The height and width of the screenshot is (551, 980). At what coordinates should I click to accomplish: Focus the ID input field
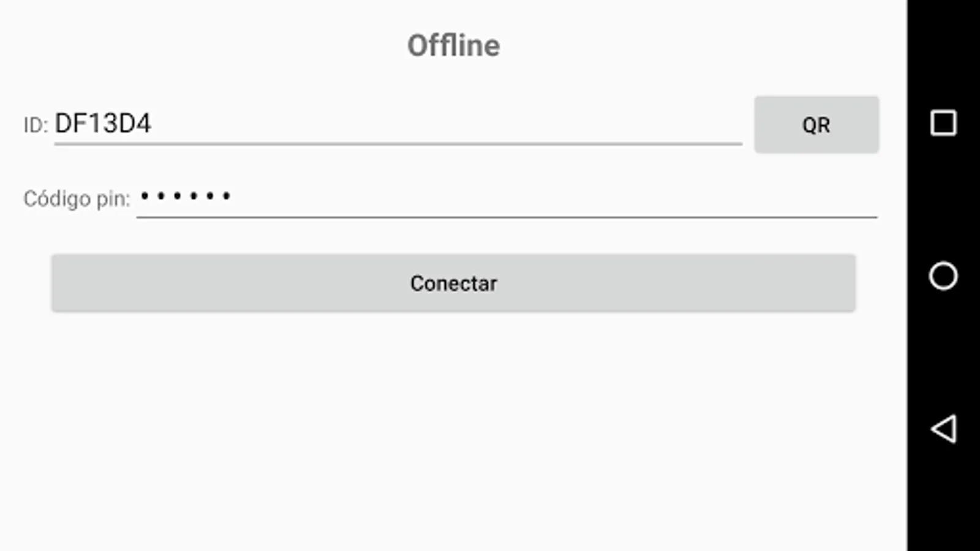click(398, 124)
